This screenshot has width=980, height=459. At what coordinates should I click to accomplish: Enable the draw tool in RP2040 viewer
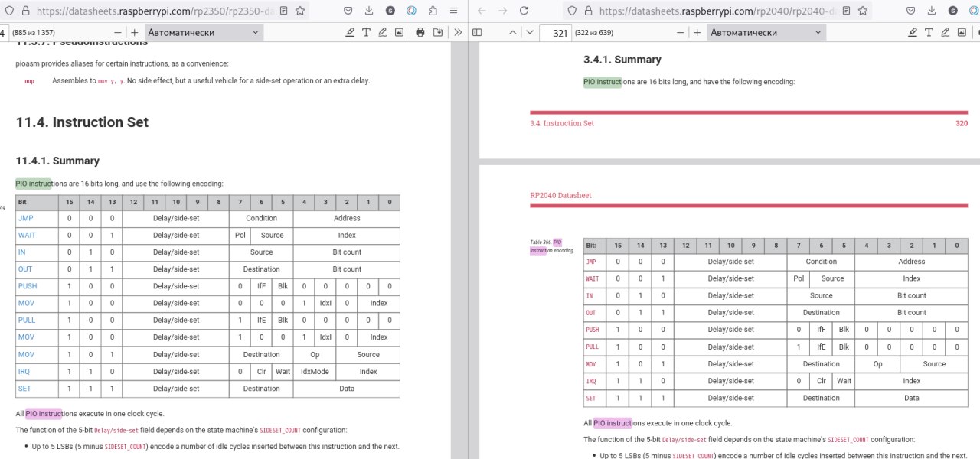tap(946, 32)
